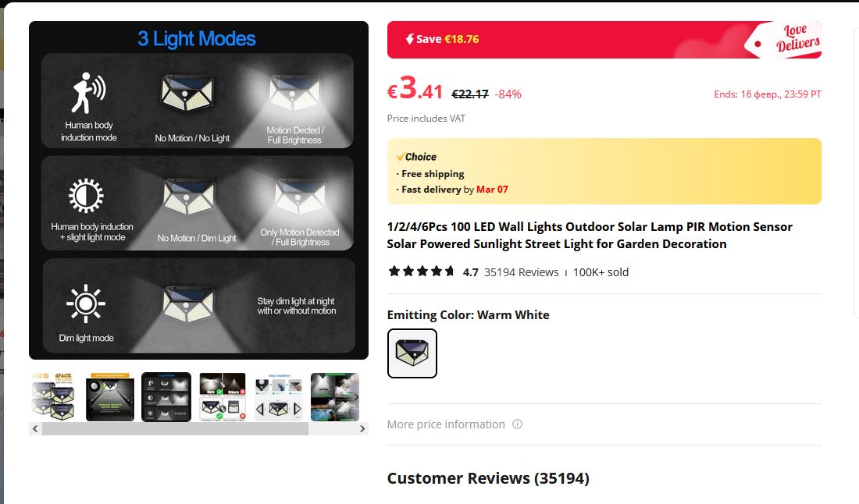Select the Warm White emitting color swatch
The image size is (859, 504).
click(412, 353)
